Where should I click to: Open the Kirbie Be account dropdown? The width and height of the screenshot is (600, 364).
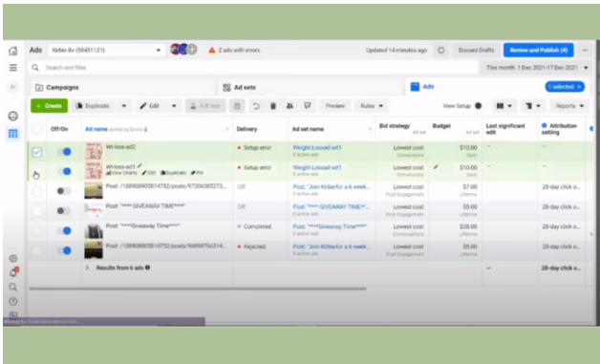click(x=106, y=50)
